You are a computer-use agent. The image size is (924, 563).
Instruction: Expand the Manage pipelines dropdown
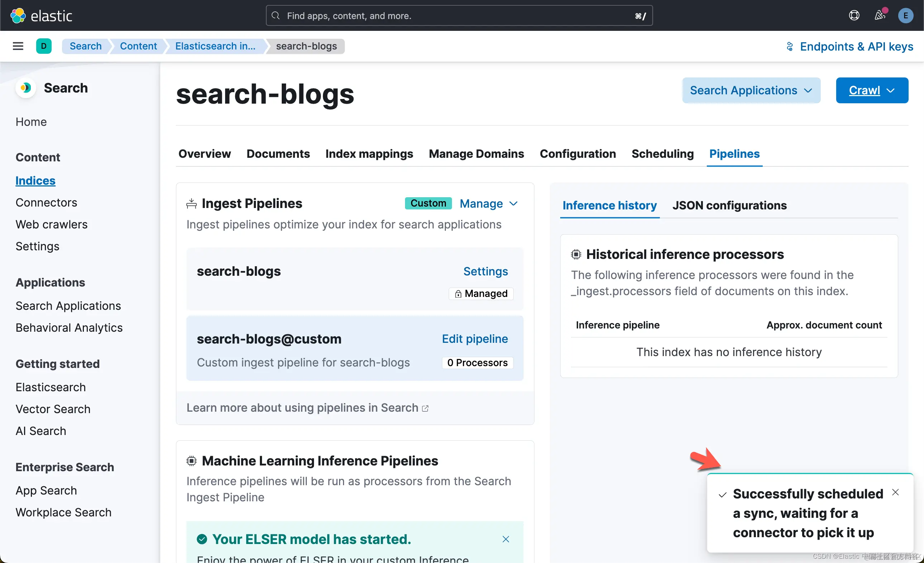click(488, 204)
